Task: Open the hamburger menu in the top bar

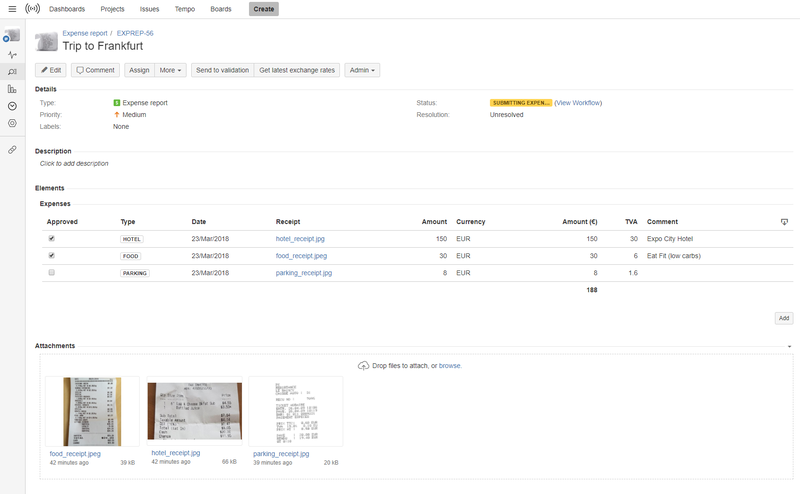Action: [x=12, y=9]
